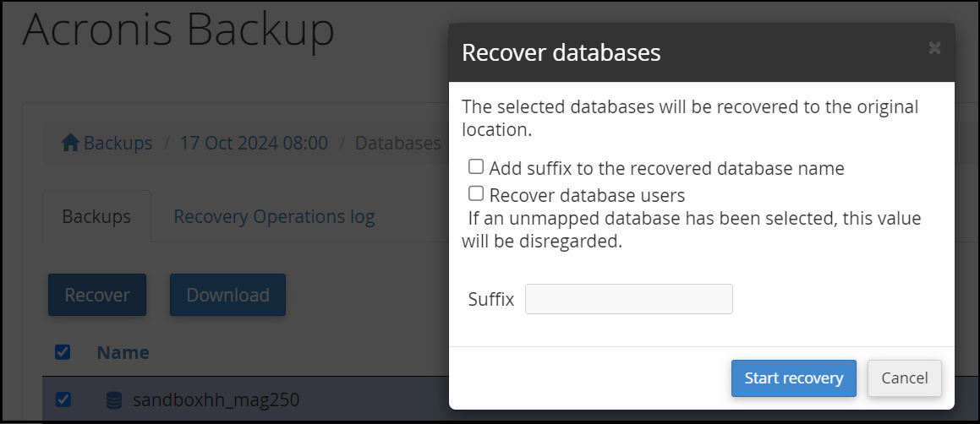Select the sandboxhh_mag250 database name
980x424 pixels.
click(x=216, y=400)
